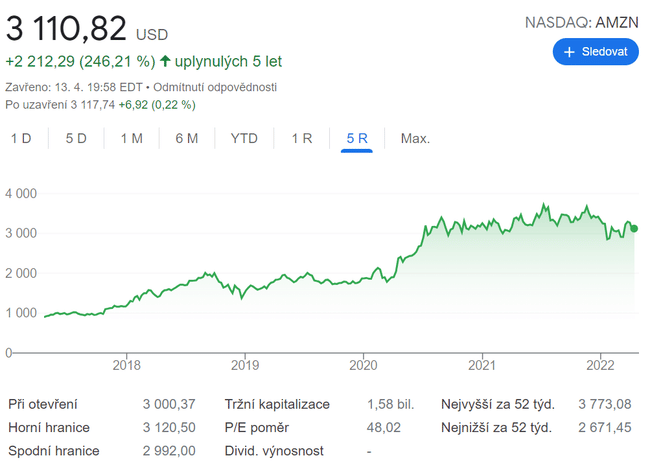Select the 1 R one-year tab

[302, 138]
